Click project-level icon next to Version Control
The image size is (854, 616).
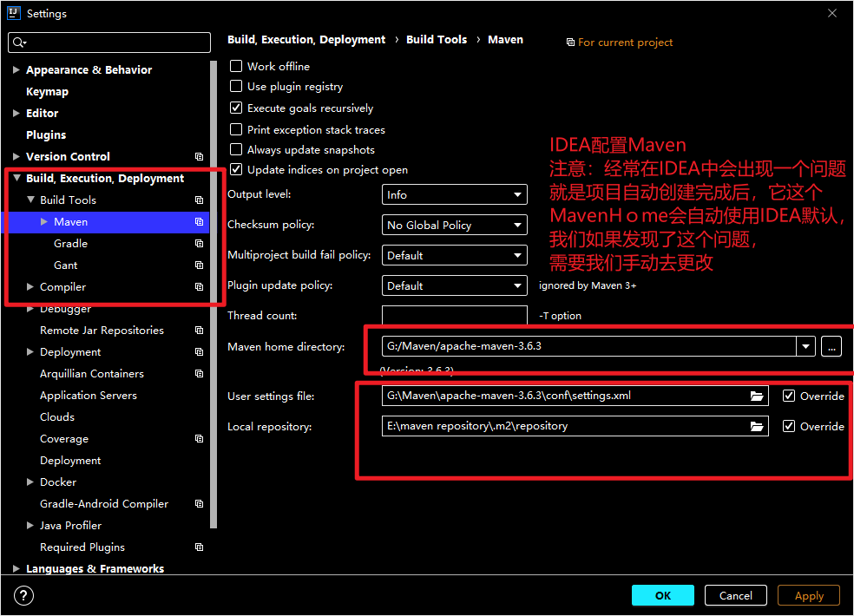tap(200, 157)
